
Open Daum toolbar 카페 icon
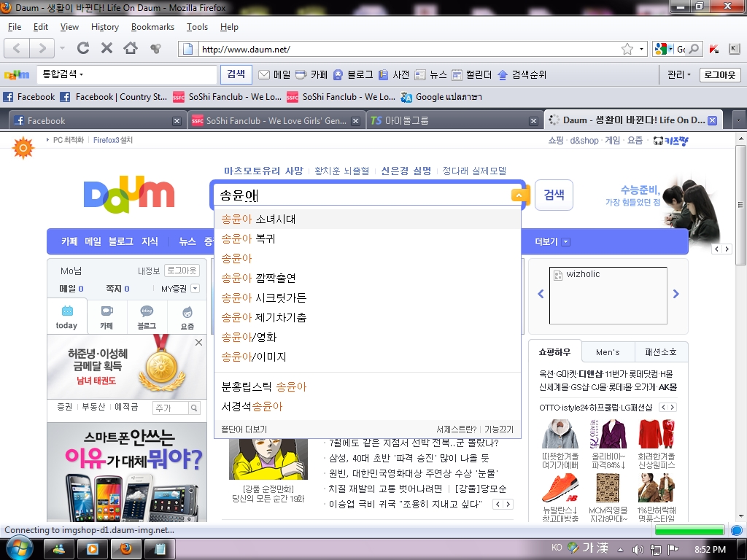click(301, 75)
